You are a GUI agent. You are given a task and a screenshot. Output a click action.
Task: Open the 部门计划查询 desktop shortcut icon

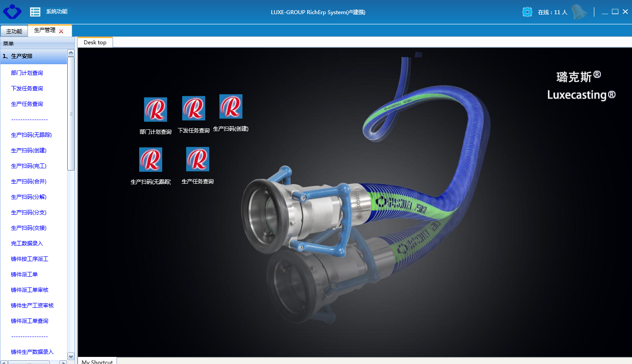[x=156, y=109]
